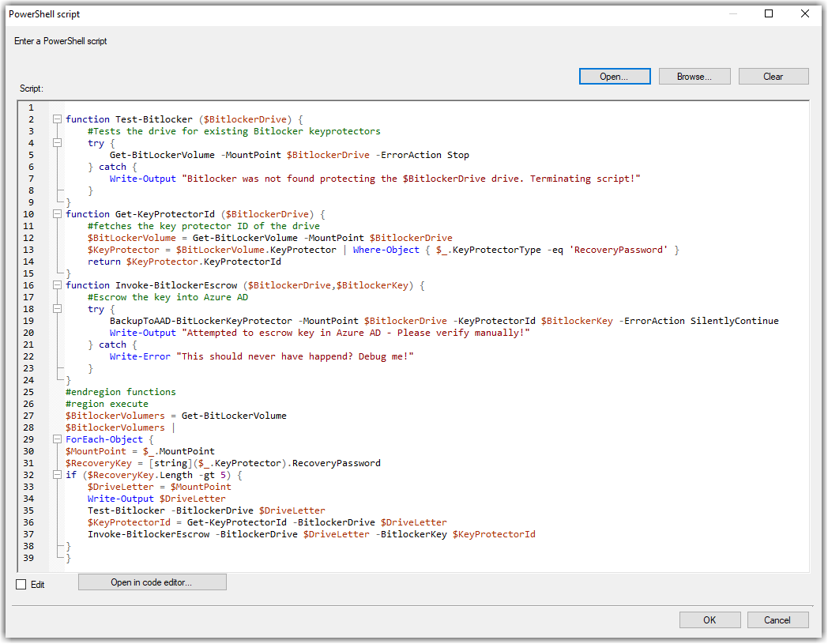Viewport: 828px width, 644px height.
Task: Click '$BitlockerVolumers = Get-BitLockerVolume' line 27
Action: 176,416
